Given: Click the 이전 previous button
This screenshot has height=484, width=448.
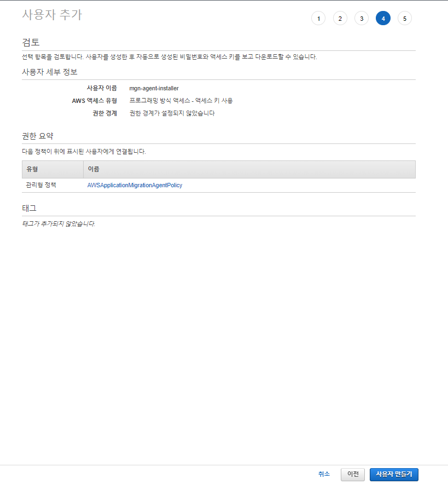Looking at the screenshot, I should [x=353, y=474].
